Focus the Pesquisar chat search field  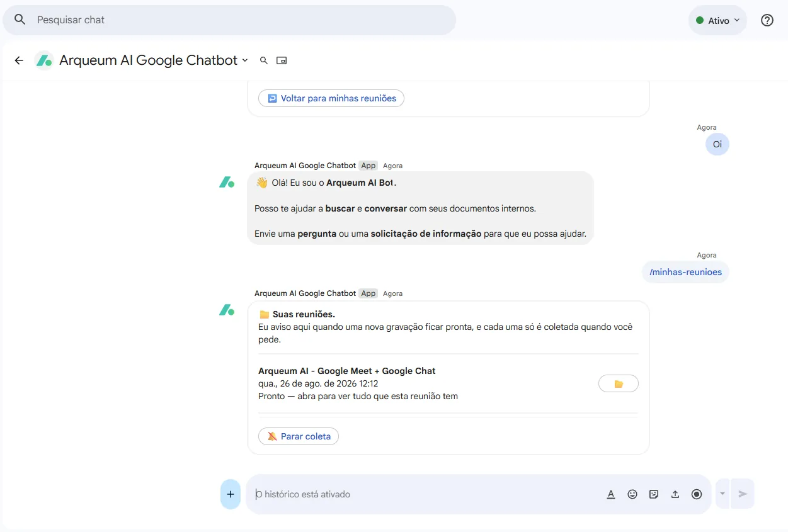pos(229,20)
